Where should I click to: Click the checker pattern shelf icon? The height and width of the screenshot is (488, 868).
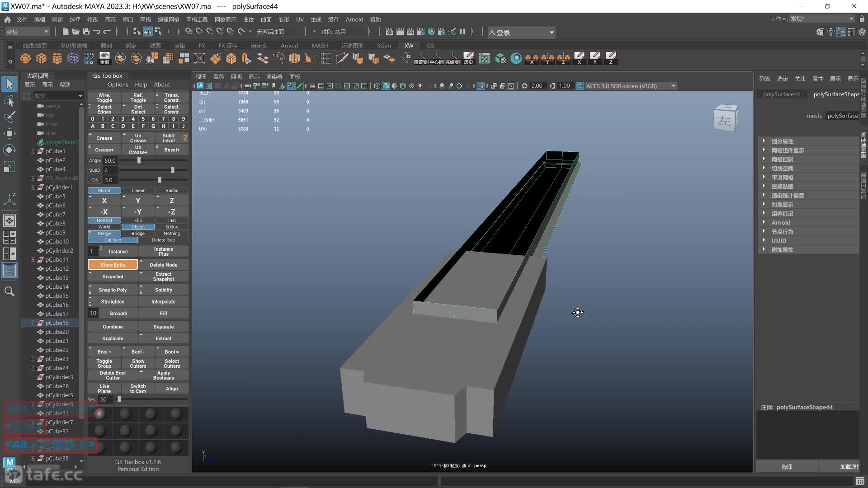click(484, 58)
